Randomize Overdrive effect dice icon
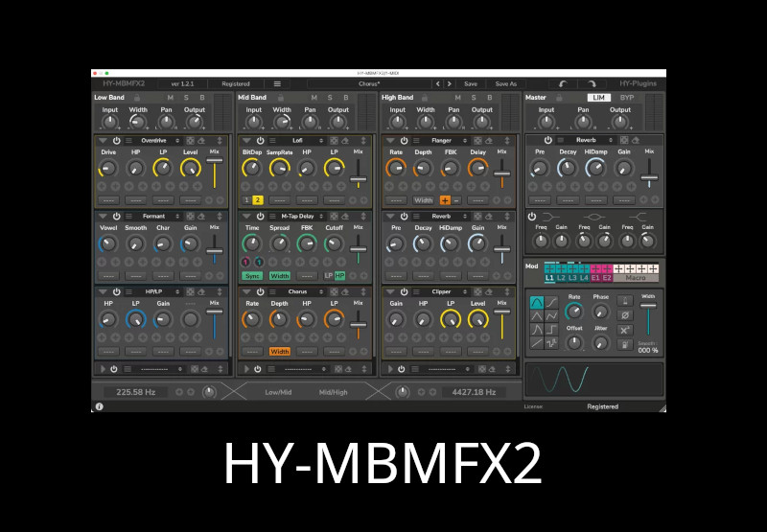The height and width of the screenshot is (532, 767). click(x=190, y=141)
